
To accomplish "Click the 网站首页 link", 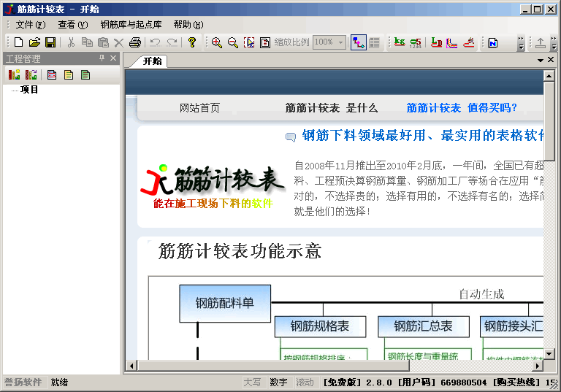I will tap(199, 107).
